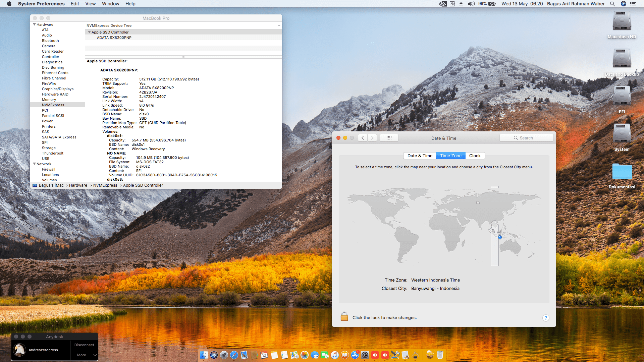Open Spotlight search magnifier in menu bar
This screenshot has height=362, width=644.
pos(612,4)
